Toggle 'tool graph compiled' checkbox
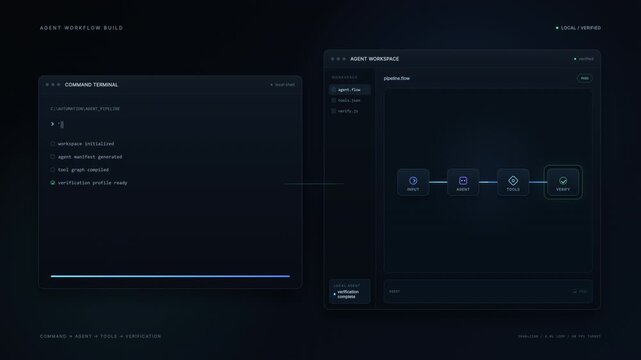Screen dimensions: 641x360 [52, 170]
